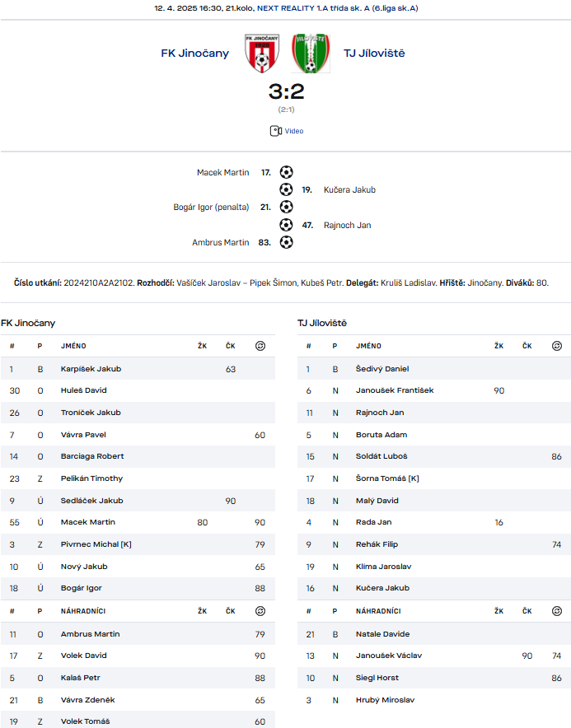The width and height of the screenshot is (571, 728).
Task: Click goalscorer Rajnoch Jan in the goal timeline
Action: pos(348,225)
